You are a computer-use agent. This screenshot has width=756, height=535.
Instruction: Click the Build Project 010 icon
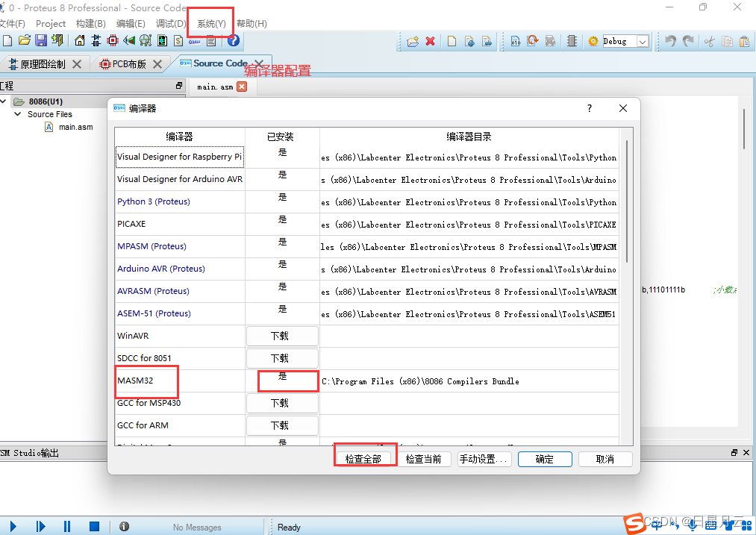[516, 42]
